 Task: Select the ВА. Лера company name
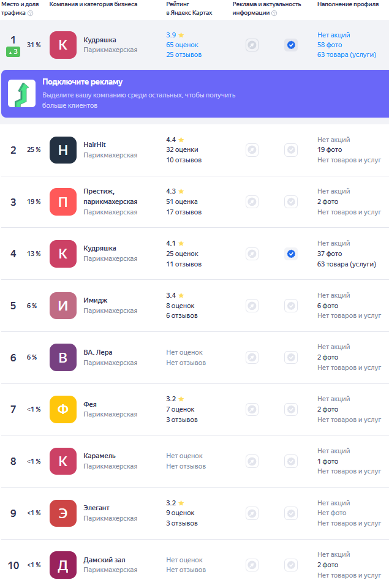tap(98, 352)
